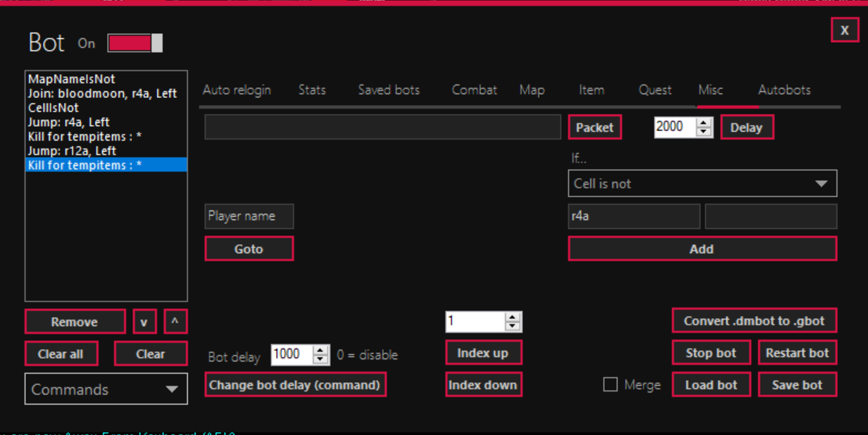
Task: Open the Stats tab
Action: point(312,90)
